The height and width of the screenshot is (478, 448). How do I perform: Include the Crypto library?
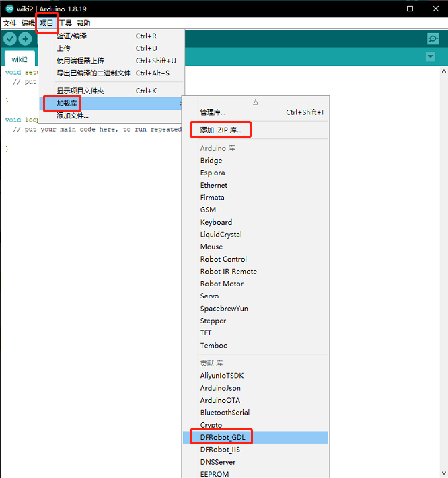point(256,425)
